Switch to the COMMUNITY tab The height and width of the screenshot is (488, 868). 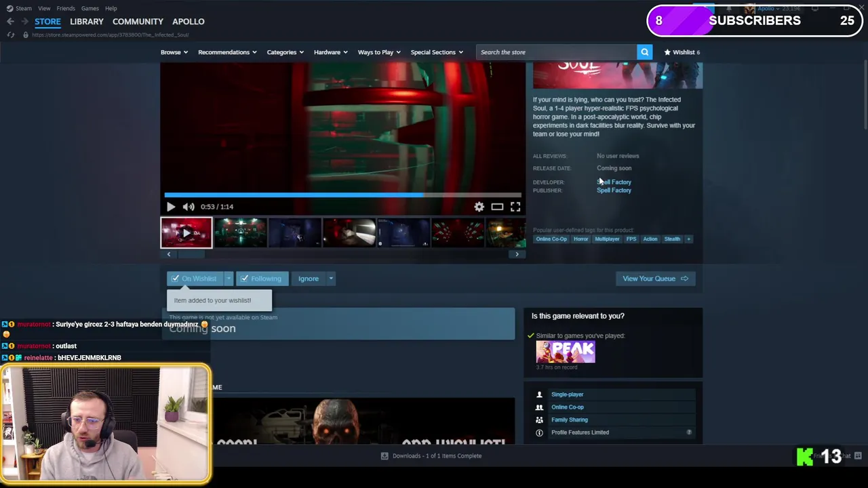pos(138,22)
